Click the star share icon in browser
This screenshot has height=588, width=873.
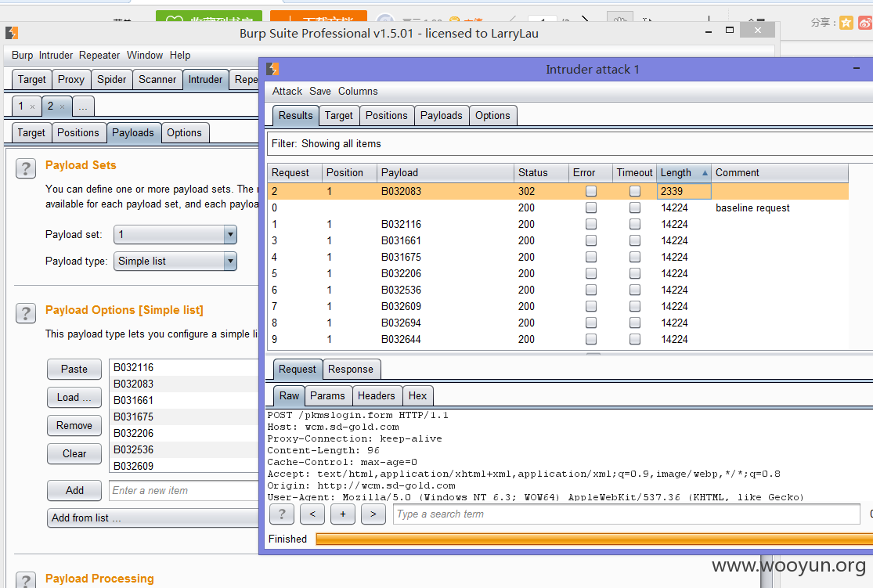(x=846, y=23)
